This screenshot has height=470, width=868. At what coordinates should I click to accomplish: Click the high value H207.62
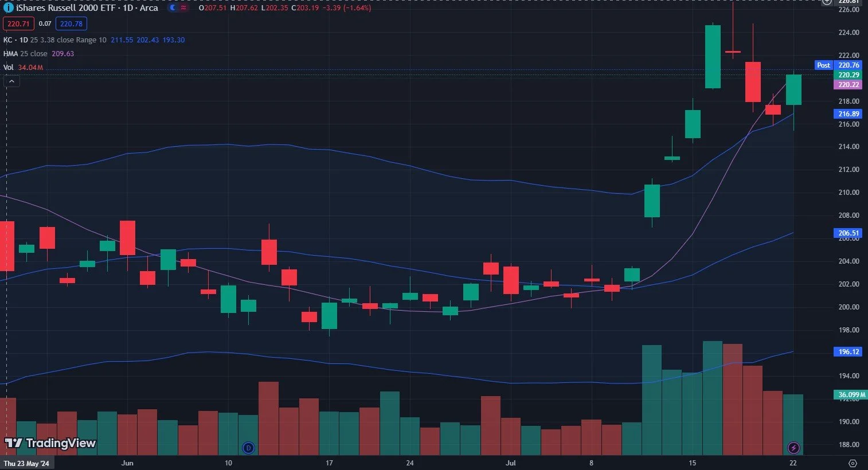coord(244,8)
